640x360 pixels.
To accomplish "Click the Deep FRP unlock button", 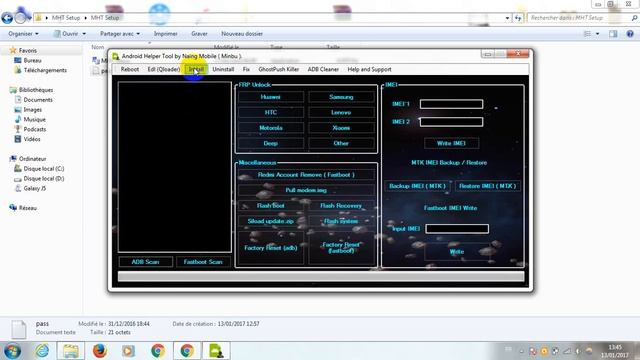I will click(271, 144).
